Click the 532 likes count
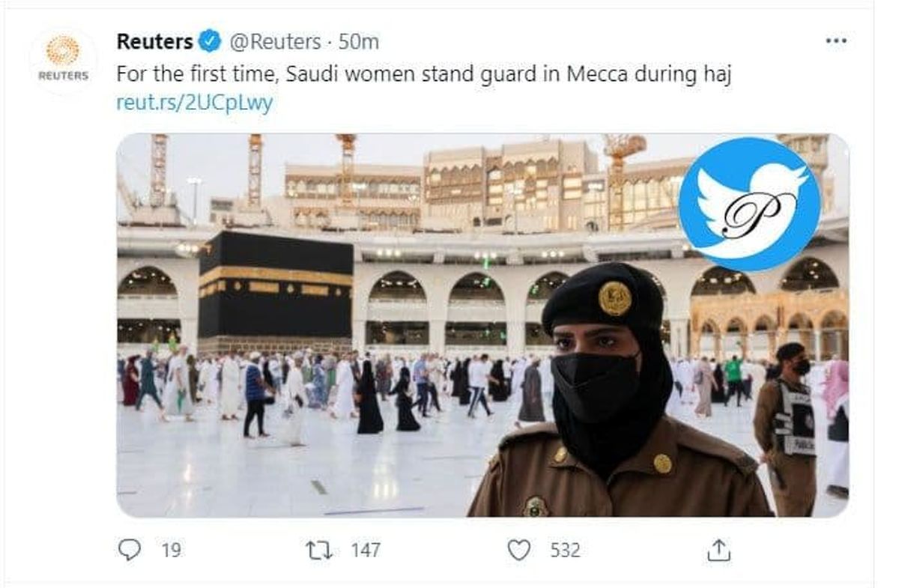899x588 pixels. point(566,551)
